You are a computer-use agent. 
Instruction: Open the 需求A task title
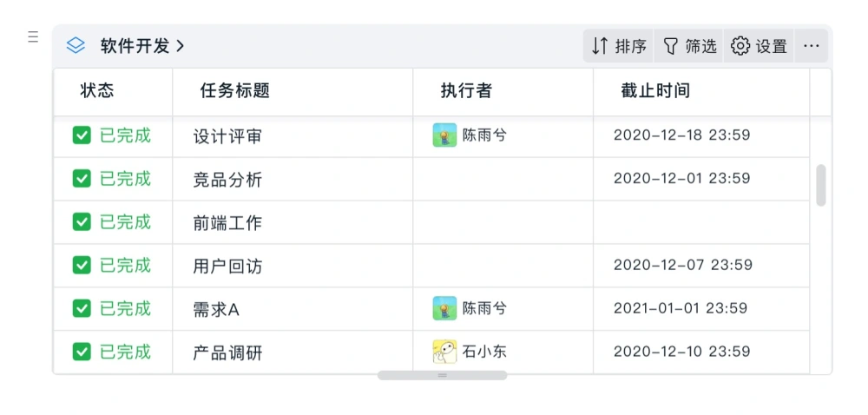point(216,310)
